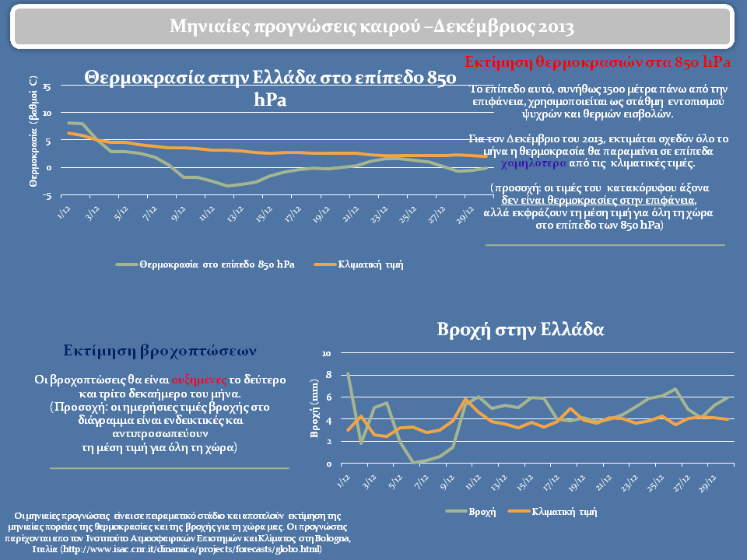Click '7/12' date tick in rain chart
747x560 pixels.
(x=422, y=482)
